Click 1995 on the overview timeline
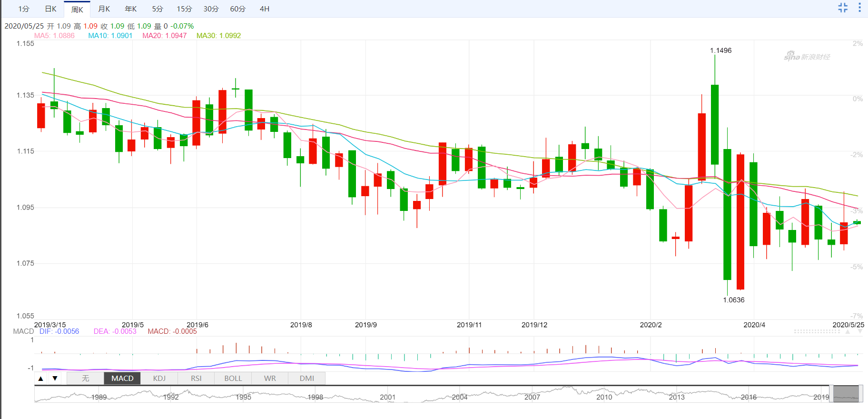Image resolution: width=868 pixels, height=419 pixels. coord(243,397)
